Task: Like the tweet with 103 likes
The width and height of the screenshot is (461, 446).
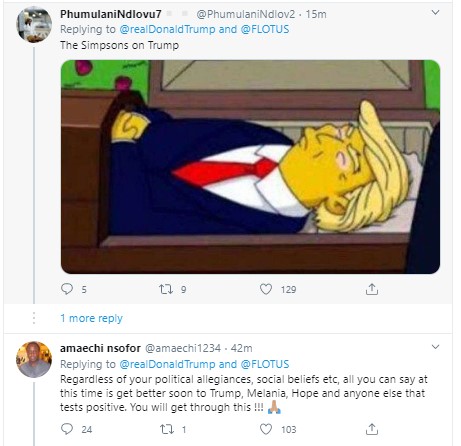Action: pyautogui.click(x=266, y=429)
